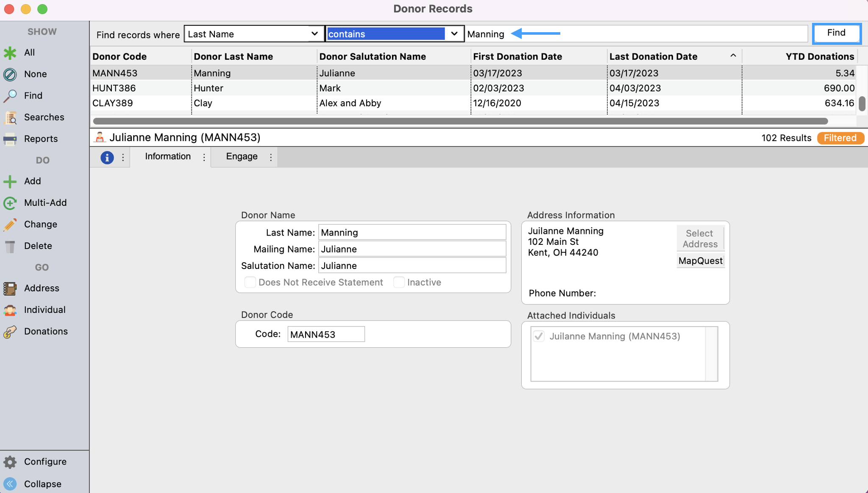Switch to the Engage tab

point(242,157)
